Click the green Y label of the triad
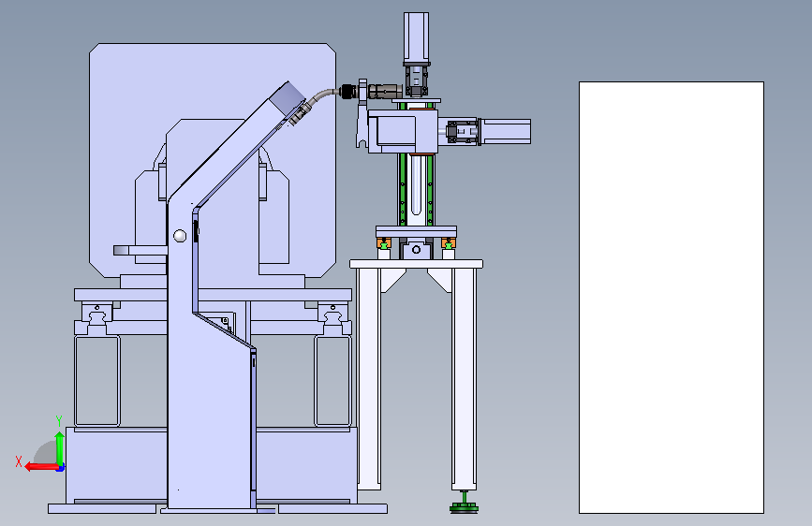The image size is (812, 526). (x=59, y=421)
